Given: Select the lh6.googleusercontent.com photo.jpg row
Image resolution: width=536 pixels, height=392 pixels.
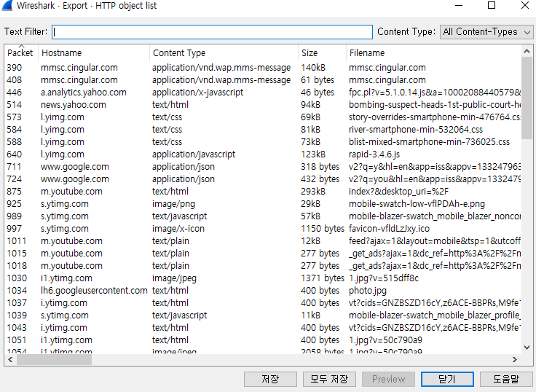Looking at the screenshot, I should pyautogui.click(x=263, y=291).
